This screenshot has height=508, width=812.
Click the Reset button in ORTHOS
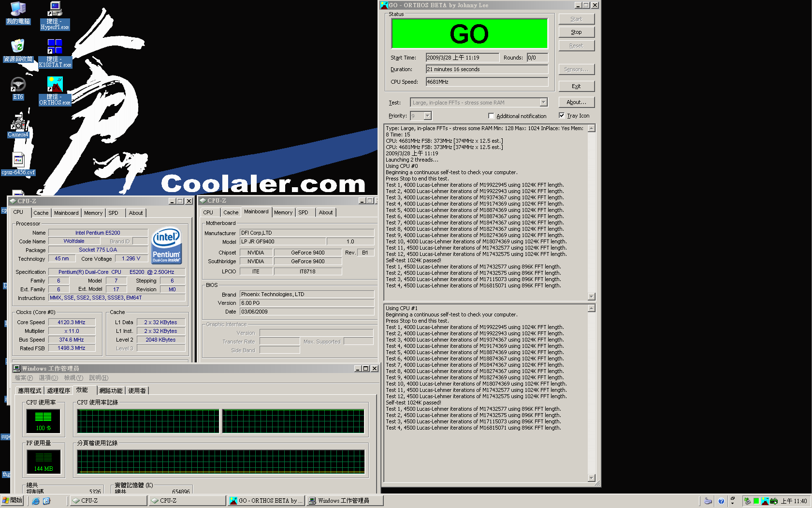[x=576, y=45]
